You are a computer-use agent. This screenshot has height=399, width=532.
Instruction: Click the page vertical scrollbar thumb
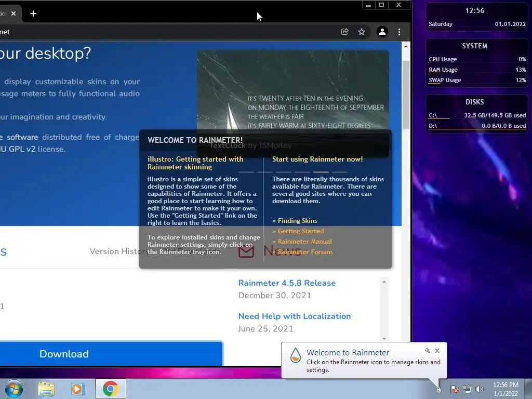coord(406,95)
